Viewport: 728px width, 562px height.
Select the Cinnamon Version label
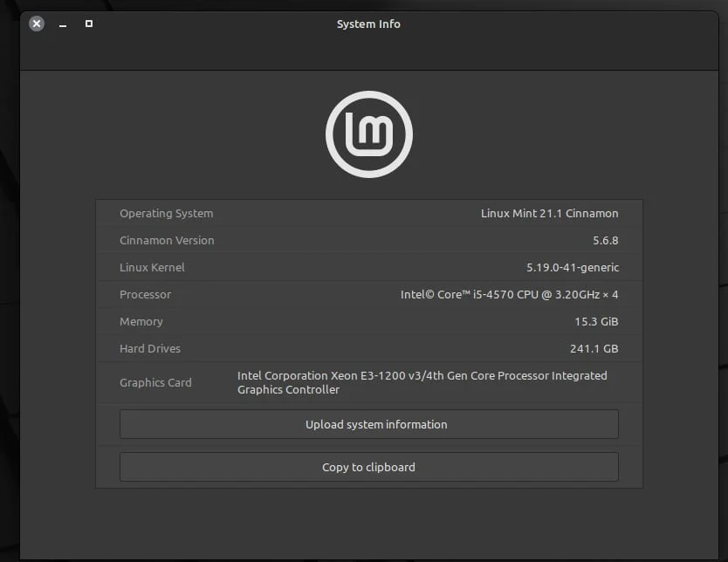[x=167, y=240]
